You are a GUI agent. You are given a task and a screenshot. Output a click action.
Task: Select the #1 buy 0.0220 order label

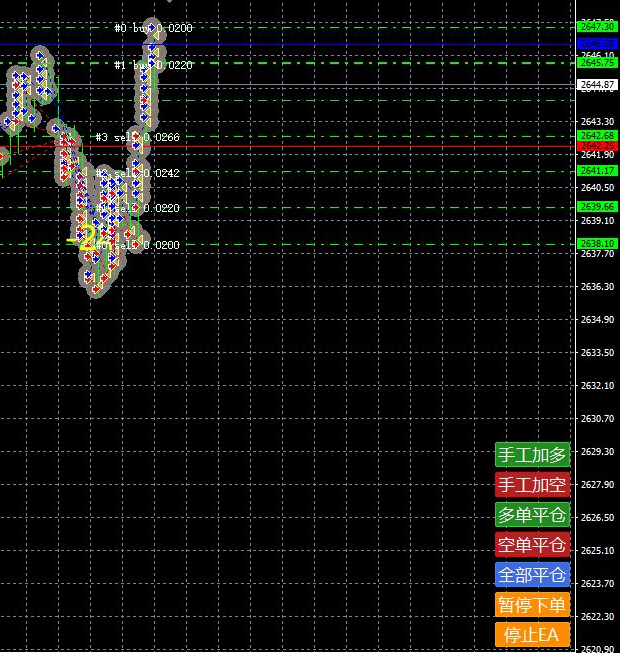pyautogui.click(x=153, y=65)
